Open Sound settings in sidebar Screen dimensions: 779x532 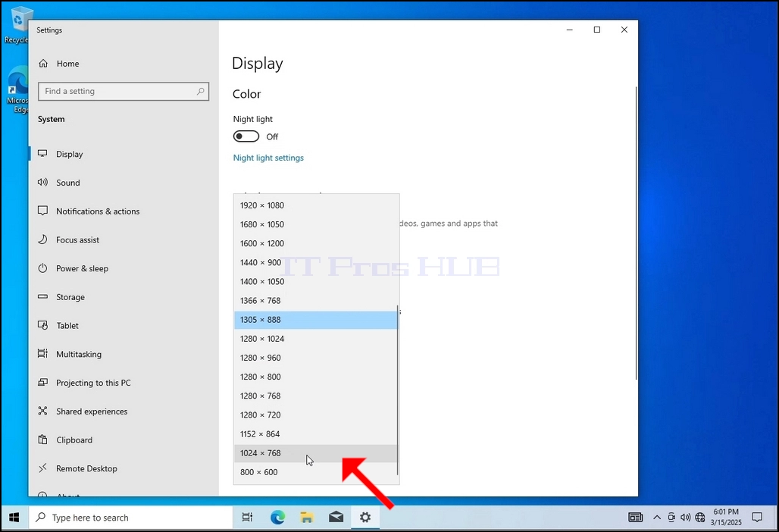pos(68,183)
